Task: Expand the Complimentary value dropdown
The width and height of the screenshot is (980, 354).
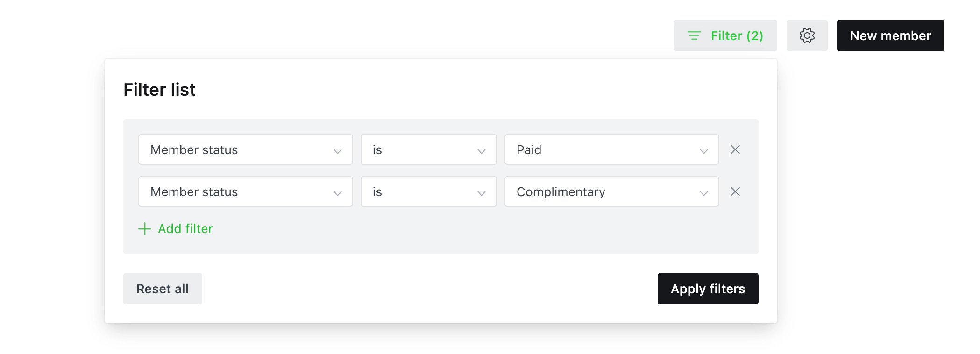Action: point(612,191)
